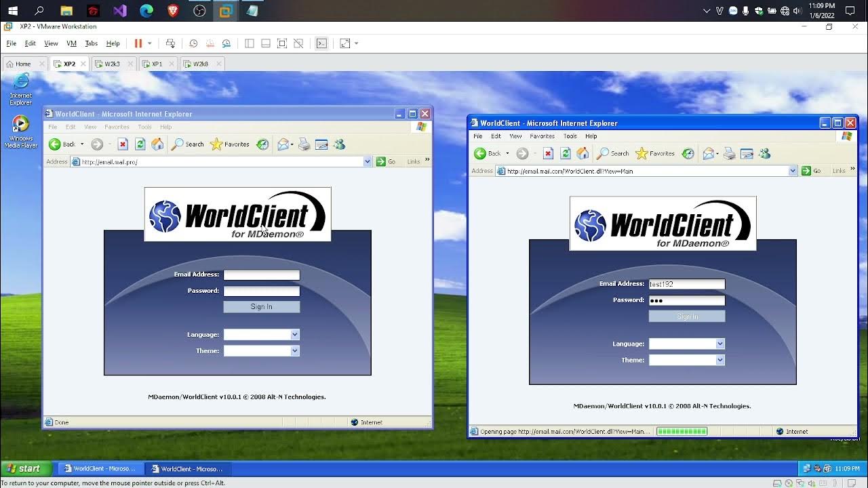Switch to XP1 VM tab
Screen dimensions: 868x488
tap(157, 64)
